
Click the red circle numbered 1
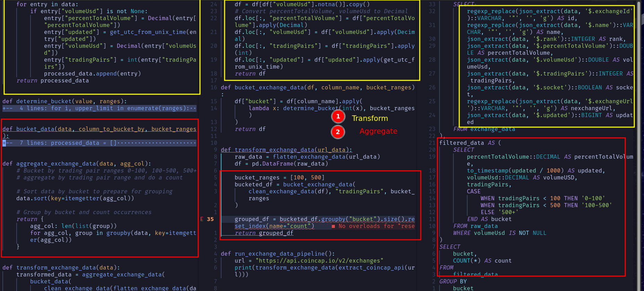click(338, 117)
